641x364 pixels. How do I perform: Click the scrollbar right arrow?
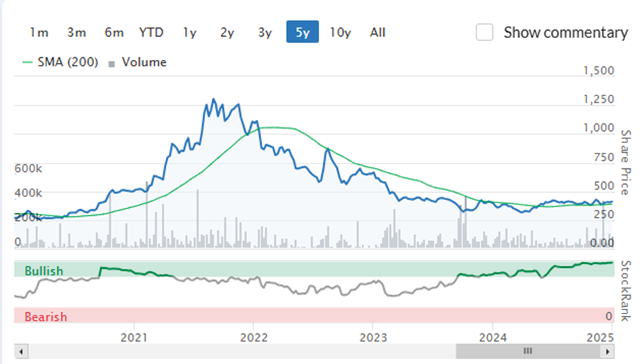[x=608, y=351]
